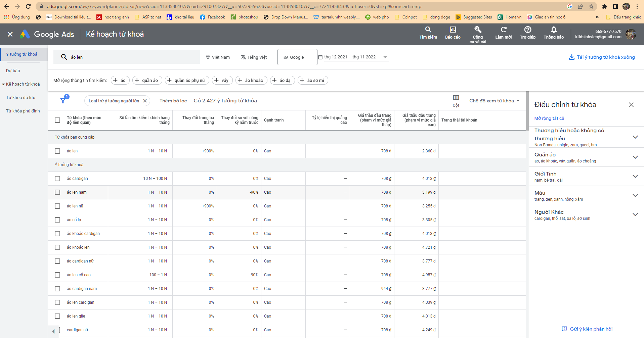This screenshot has height=338, width=644.
Task: Open the Ứng dụng apps bookmark
Action: [17, 17]
